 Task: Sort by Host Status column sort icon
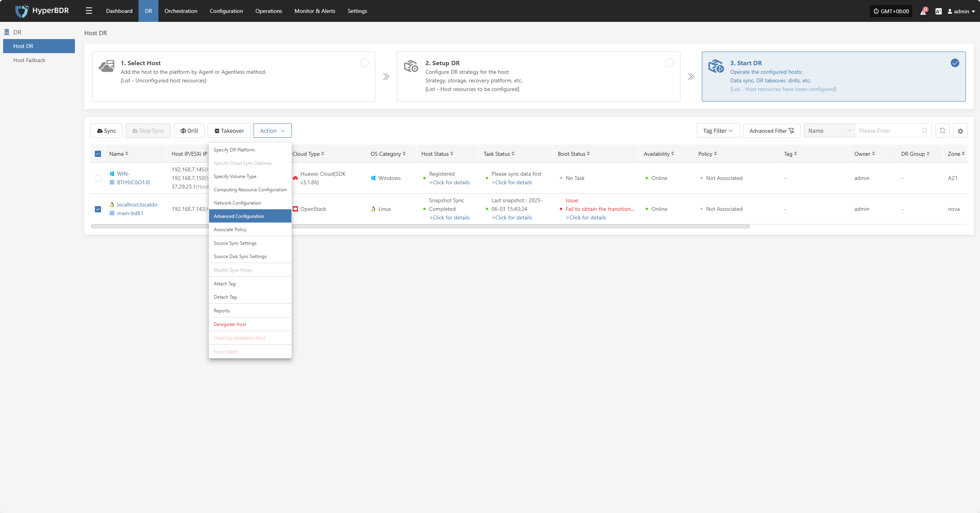452,154
